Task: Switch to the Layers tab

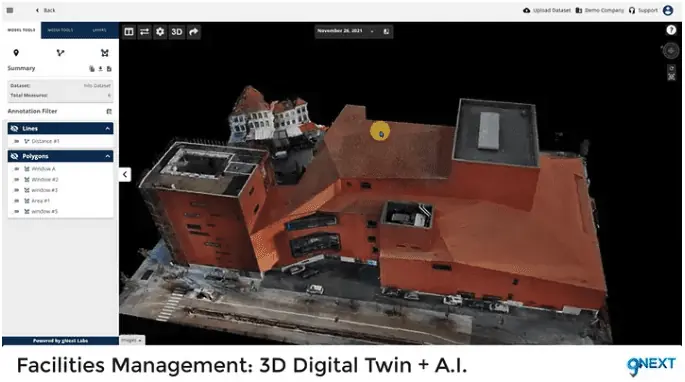Action: [x=100, y=30]
